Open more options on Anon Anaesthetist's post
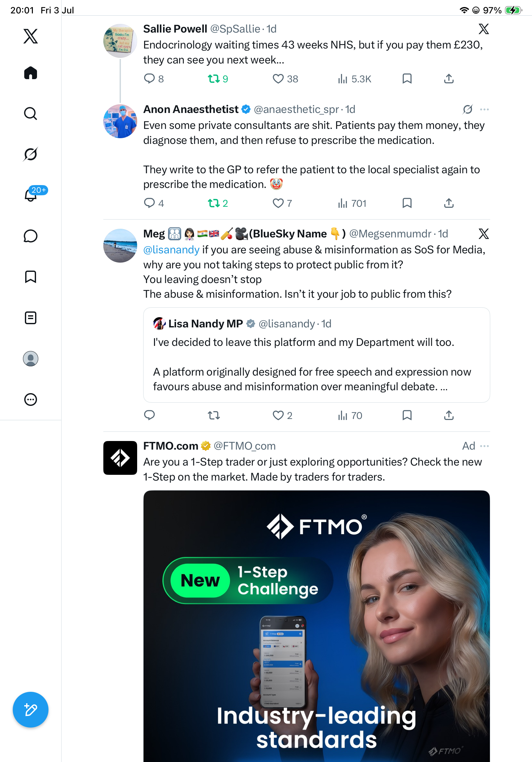 click(x=484, y=109)
